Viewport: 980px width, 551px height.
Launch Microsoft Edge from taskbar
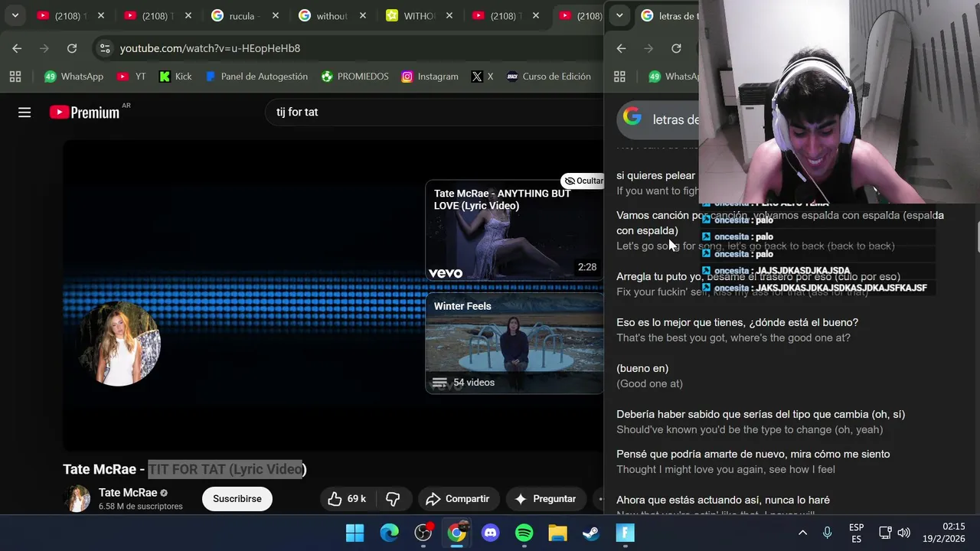click(389, 533)
